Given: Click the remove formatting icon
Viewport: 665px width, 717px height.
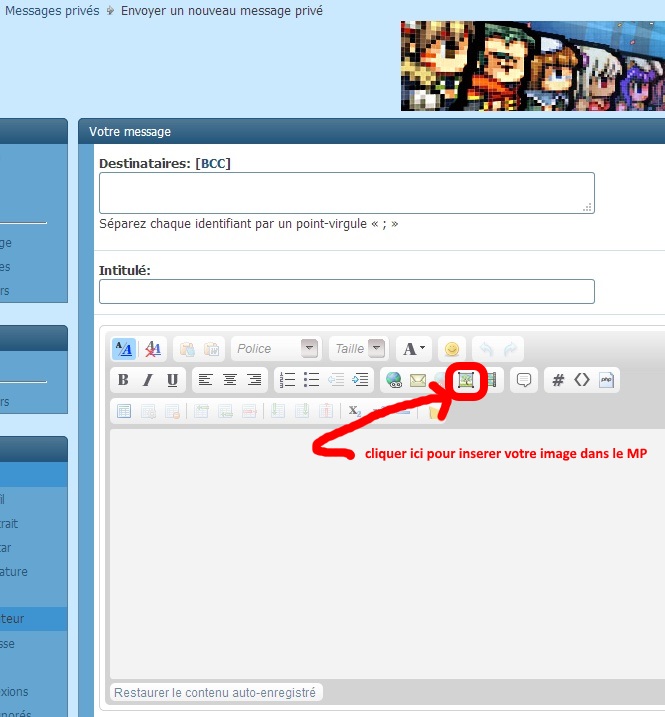Looking at the screenshot, I should pos(153,349).
